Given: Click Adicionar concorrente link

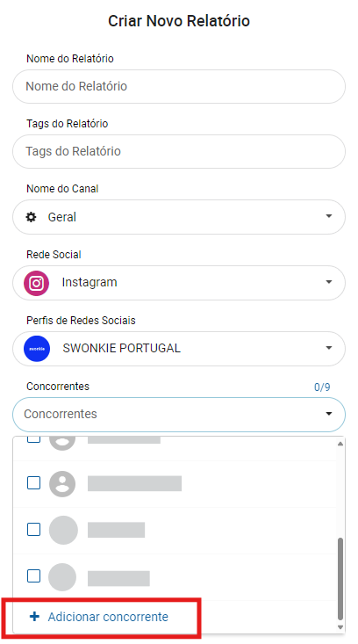Looking at the screenshot, I should [108, 617].
